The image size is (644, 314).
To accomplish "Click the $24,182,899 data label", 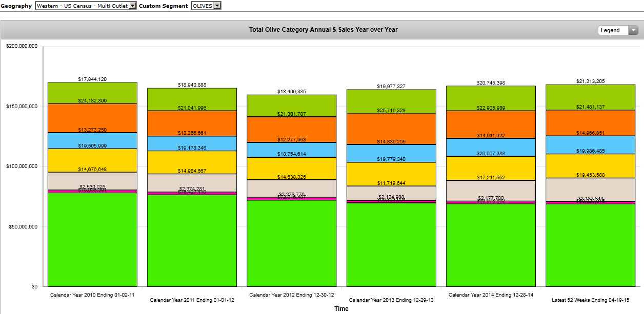I will pos(92,101).
